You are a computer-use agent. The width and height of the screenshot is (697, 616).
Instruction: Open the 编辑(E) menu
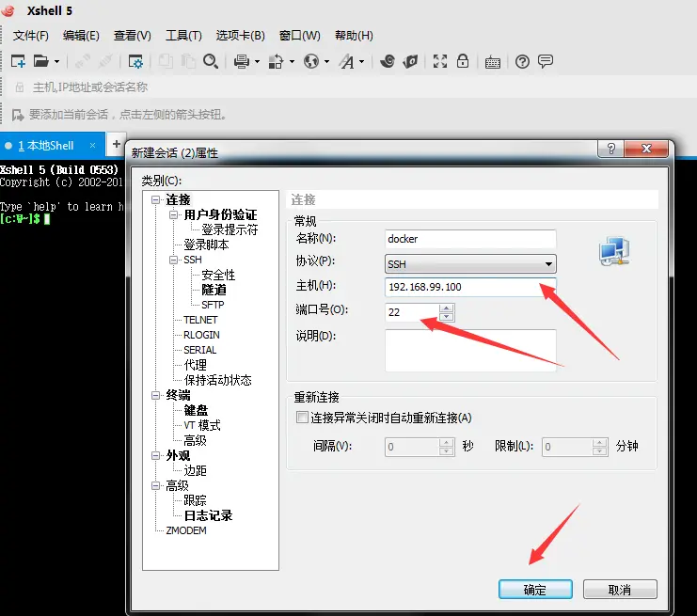pos(81,36)
